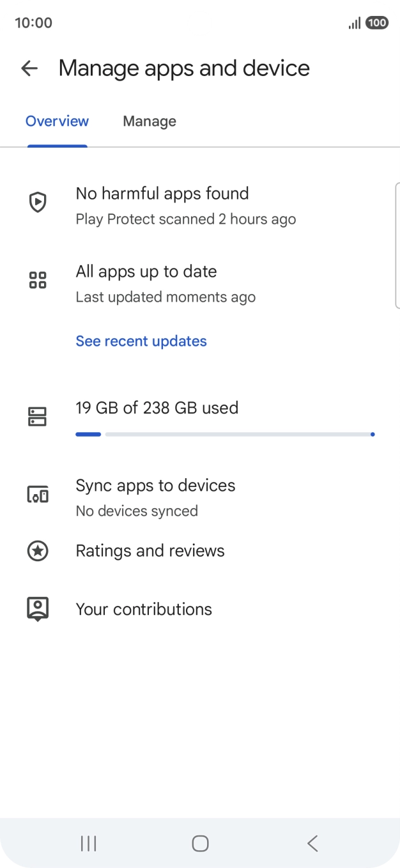Tap the sync devices icon
Screen dimensions: 400x868
coord(38,494)
